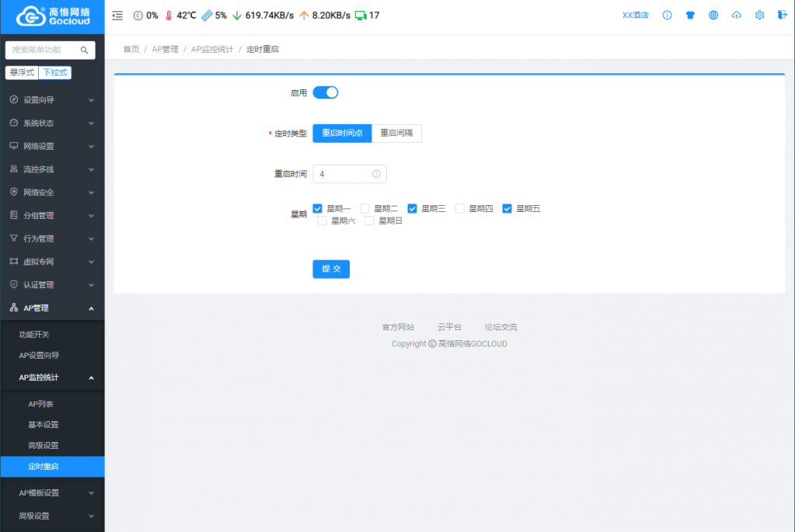Screen dimensions: 795x532
Task: Click the logout exit icon
Action: [x=781, y=16]
